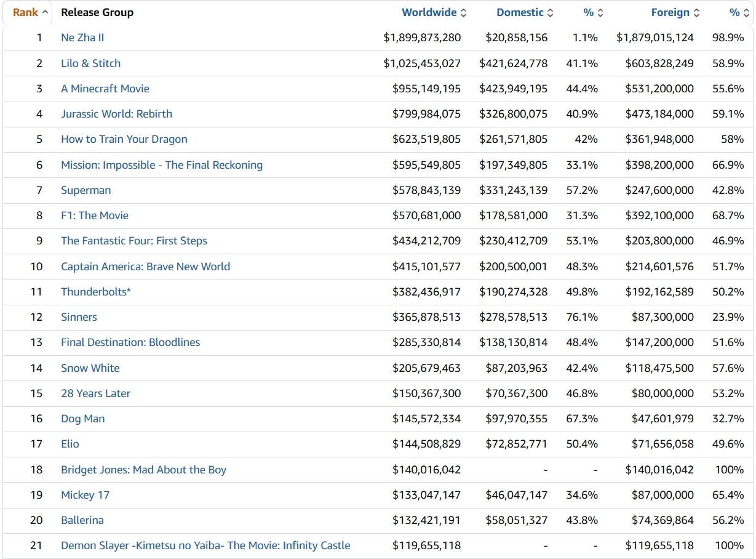
Task: Open the 28 Years Later link
Action: click(95, 393)
